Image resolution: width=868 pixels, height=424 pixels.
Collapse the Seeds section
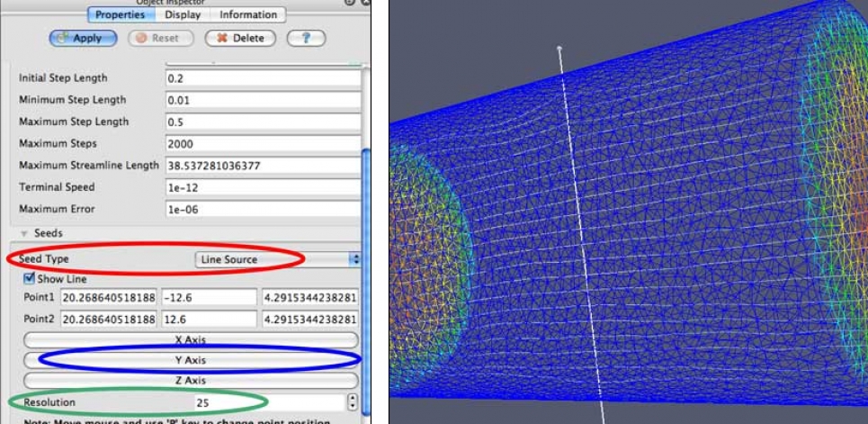(x=23, y=234)
